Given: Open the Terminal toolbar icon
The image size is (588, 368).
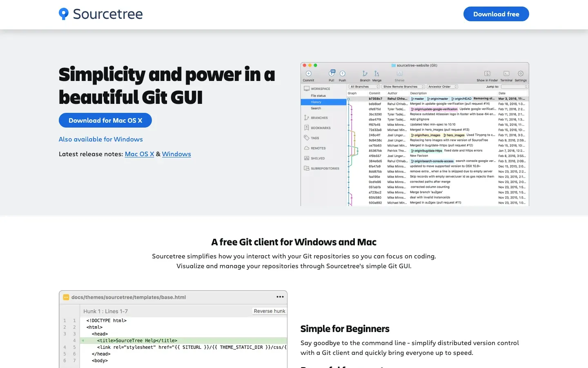Looking at the screenshot, I should [506, 74].
